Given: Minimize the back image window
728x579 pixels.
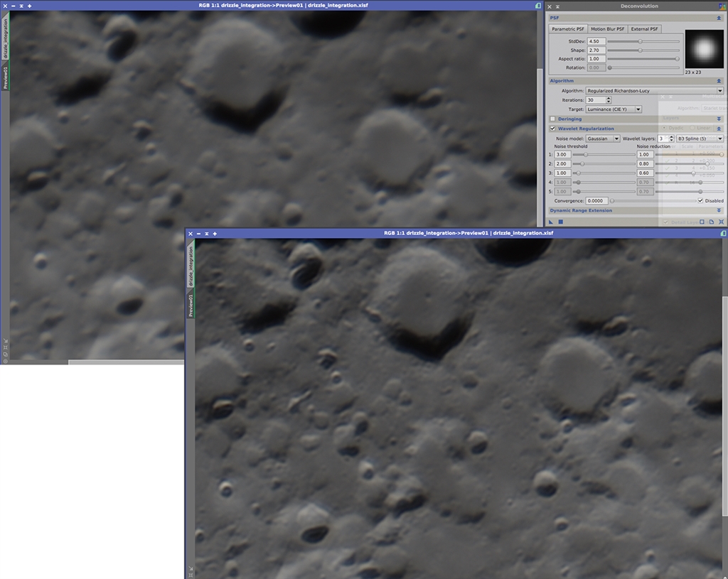Looking at the screenshot, I should (13, 6).
